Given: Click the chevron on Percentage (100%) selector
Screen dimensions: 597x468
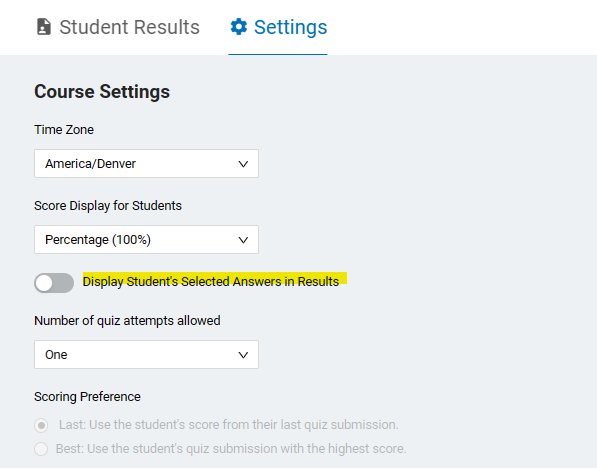Looking at the screenshot, I should click(x=243, y=240).
